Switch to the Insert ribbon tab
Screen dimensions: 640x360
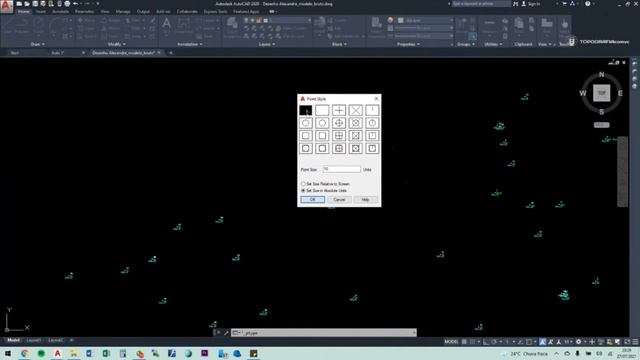pos(41,11)
